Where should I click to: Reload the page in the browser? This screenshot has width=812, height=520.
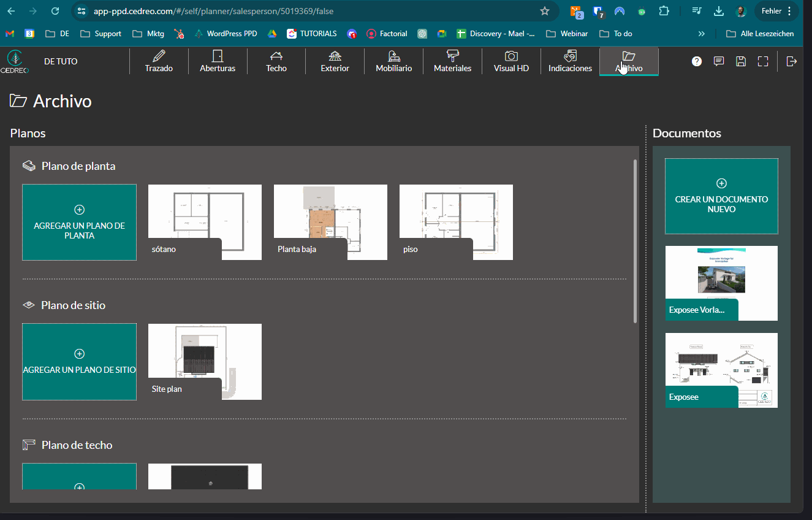tap(55, 11)
